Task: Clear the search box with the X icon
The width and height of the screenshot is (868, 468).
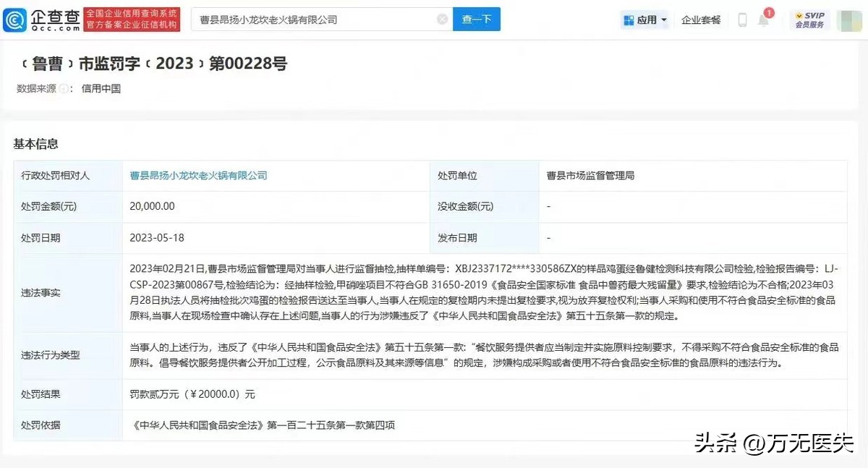Action: 443,20
